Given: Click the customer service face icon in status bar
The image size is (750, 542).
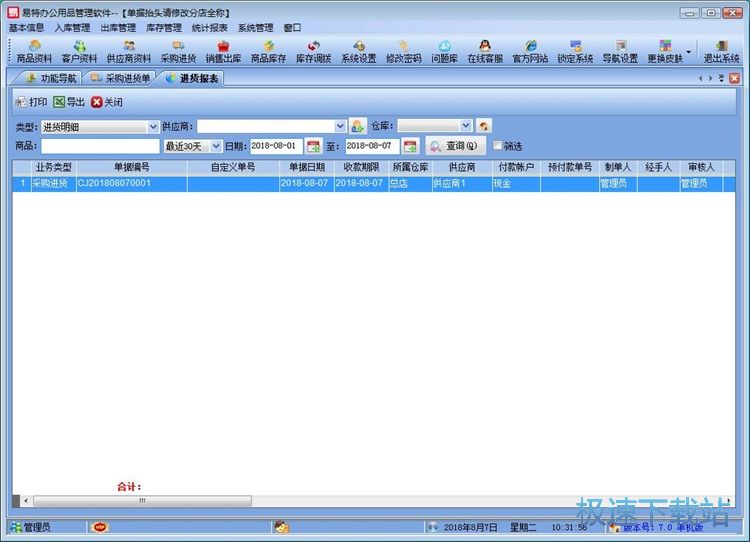Looking at the screenshot, I should 281,527.
